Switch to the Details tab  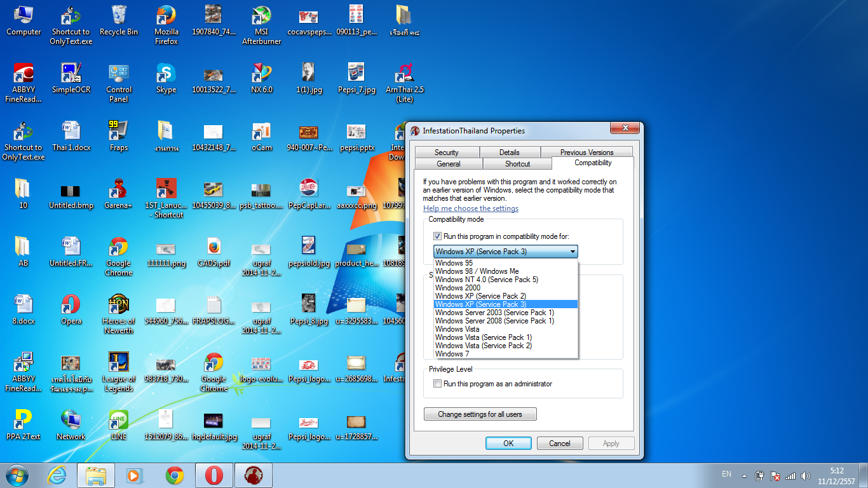510,152
